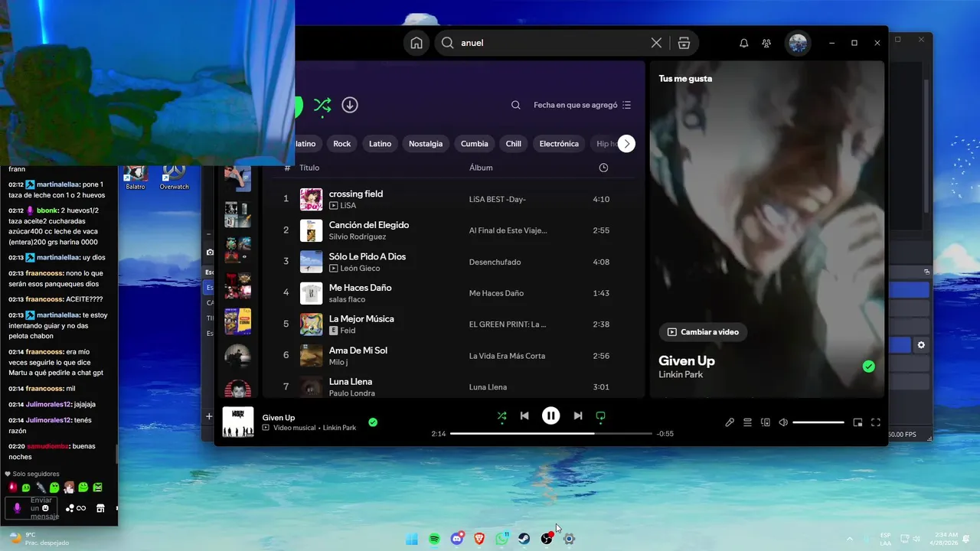Open the Windows Start menu
The height and width of the screenshot is (551, 980).
[x=412, y=539]
